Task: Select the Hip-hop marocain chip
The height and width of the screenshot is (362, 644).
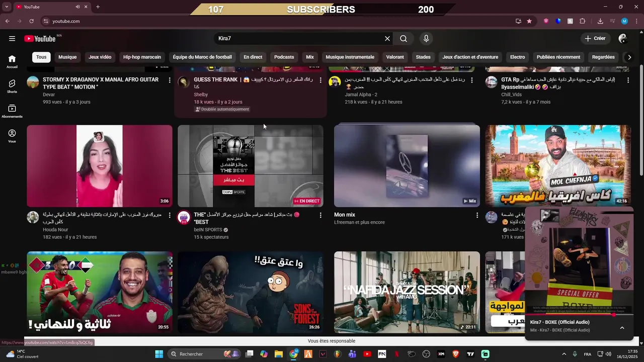Action: pyautogui.click(x=142, y=57)
